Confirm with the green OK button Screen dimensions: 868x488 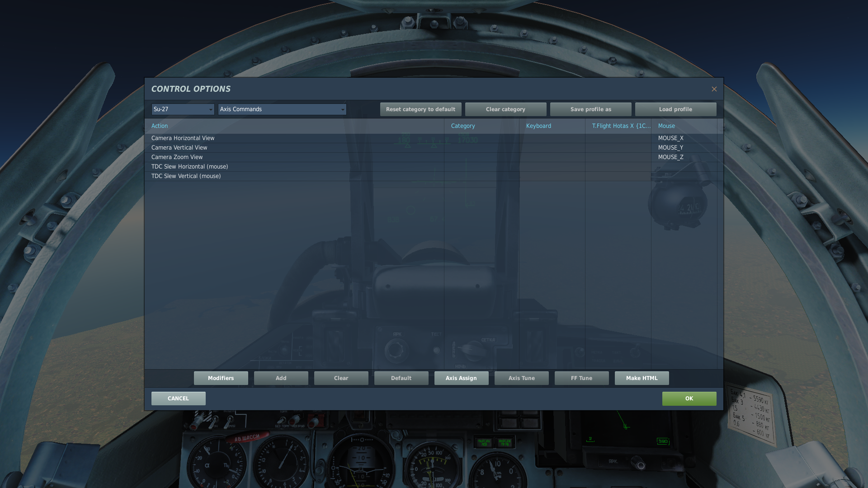689,399
